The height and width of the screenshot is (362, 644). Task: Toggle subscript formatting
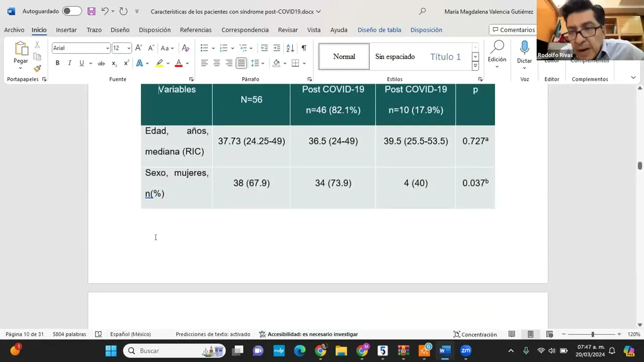pyautogui.click(x=114, y=63)
